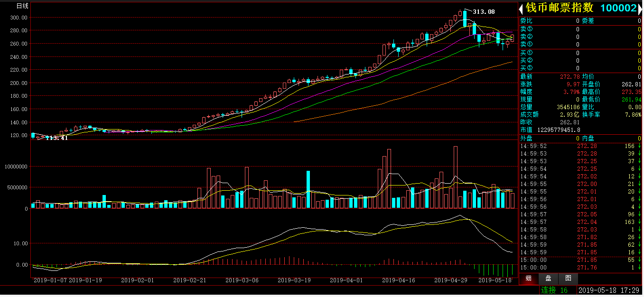This screenshot has height=297, width=644.
Task: Click the 量比 value 0.80
Action: tap(635, 107)
